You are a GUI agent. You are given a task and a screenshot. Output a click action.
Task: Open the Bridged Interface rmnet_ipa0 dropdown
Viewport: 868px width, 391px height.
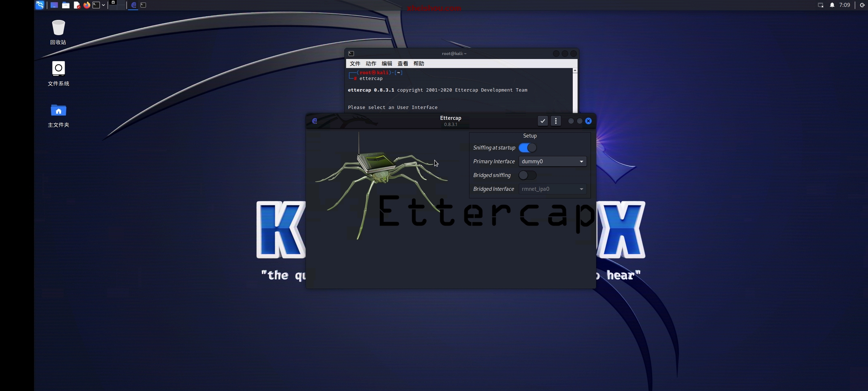tap(553, 189)
